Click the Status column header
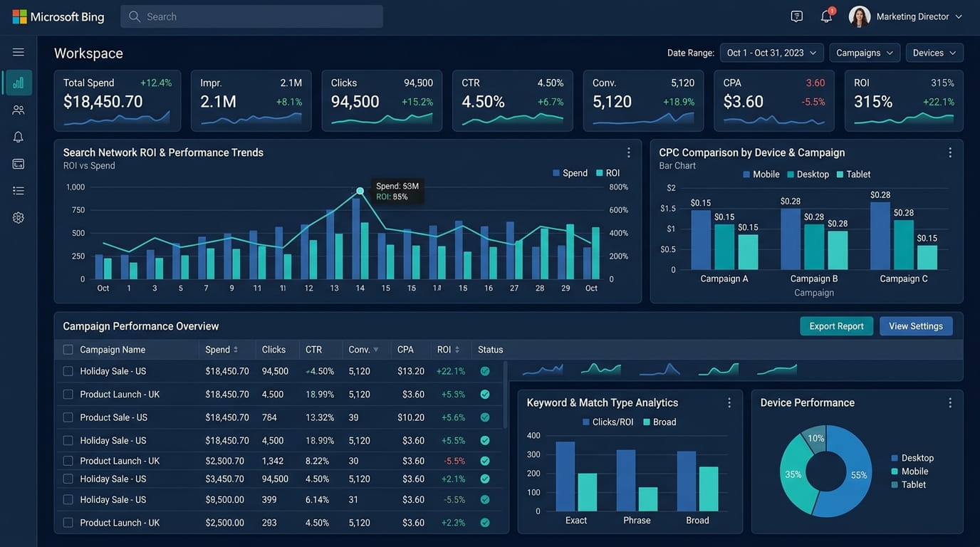The width and height of the screenshot is (980, 547). pyautogui.click(x=491, y=350)
